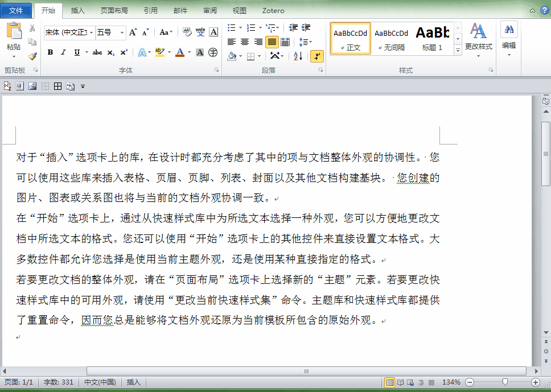Apply text highlight color
The image size is (551, 392).
pyautogui.click(x=159, y=52)
